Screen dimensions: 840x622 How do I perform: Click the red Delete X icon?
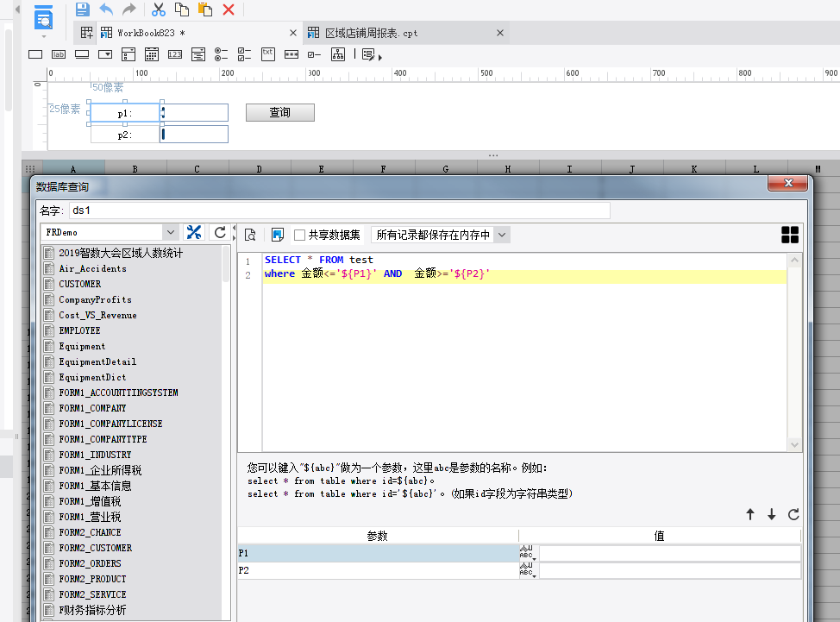tap(229, 9)
